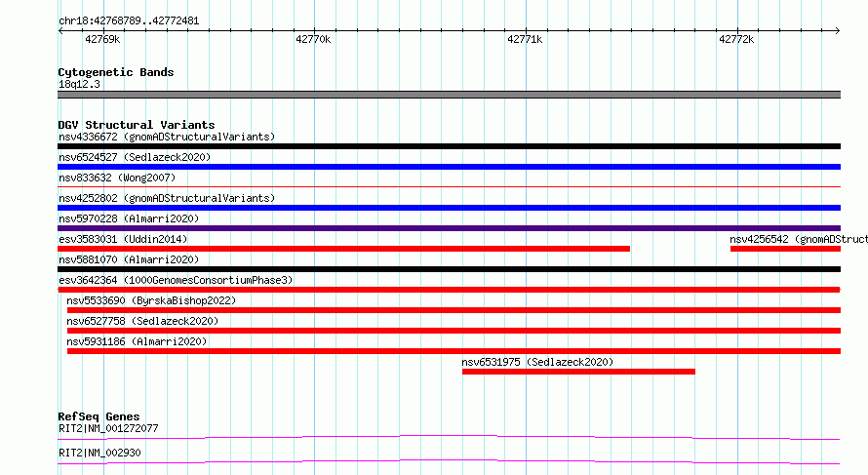Click the nsv6527758 (Sedlazeck2020) label
Image resolution: width=868 pixels, height=475 pixels.
click(x=142, y=321)
